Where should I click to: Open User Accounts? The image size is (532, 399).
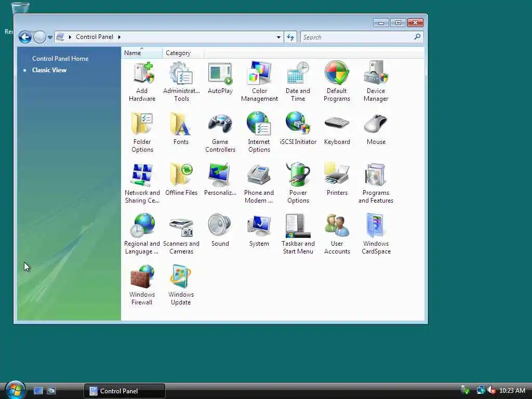click(337, 234)
